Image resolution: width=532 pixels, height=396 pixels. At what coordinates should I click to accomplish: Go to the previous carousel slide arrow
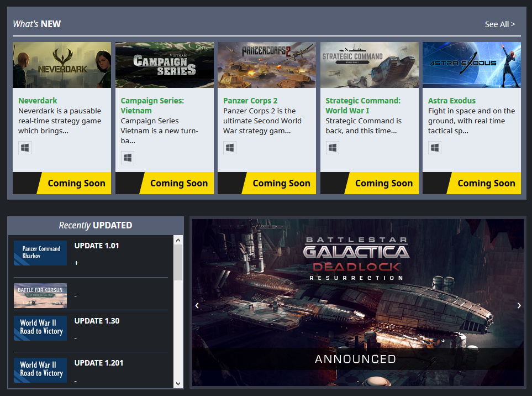pos(197,305)
